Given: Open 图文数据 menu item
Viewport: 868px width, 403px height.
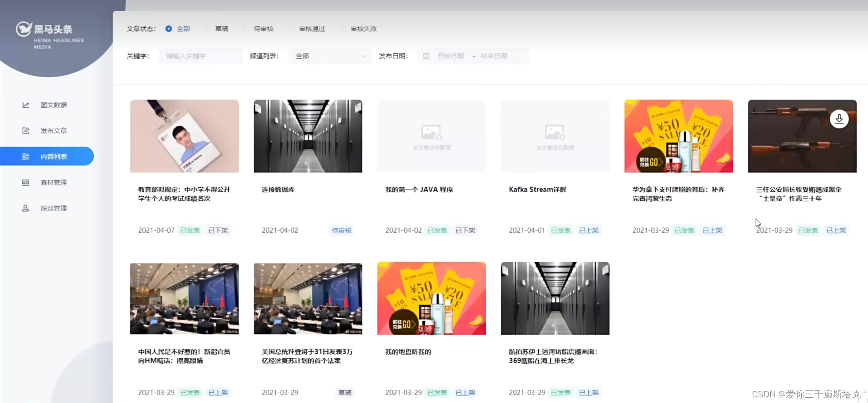Looking at the screenshot, I should coord(47,105).
